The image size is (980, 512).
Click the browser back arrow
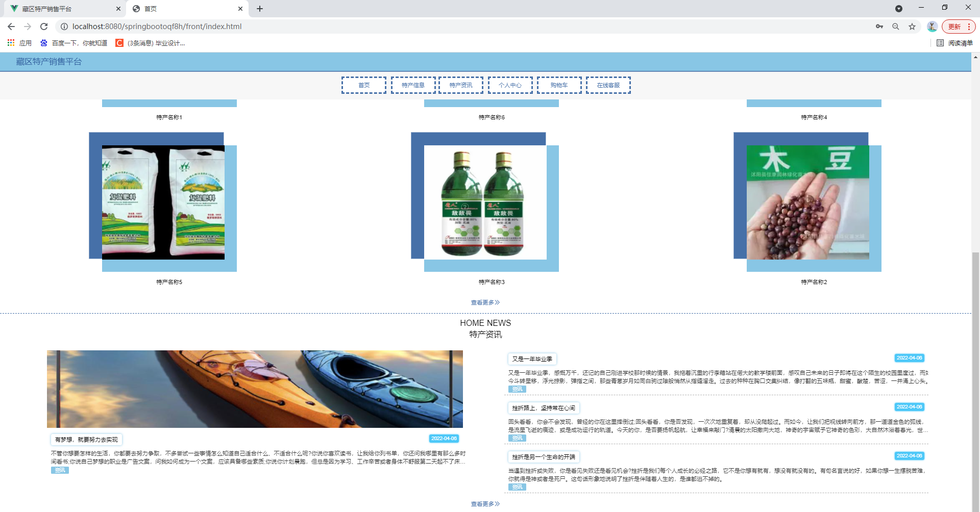(11, 27)
